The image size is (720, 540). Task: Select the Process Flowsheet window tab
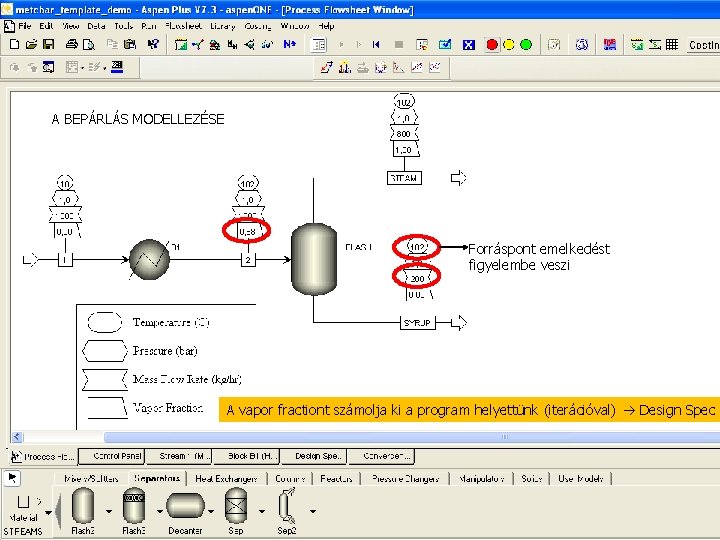coord(44,456)
